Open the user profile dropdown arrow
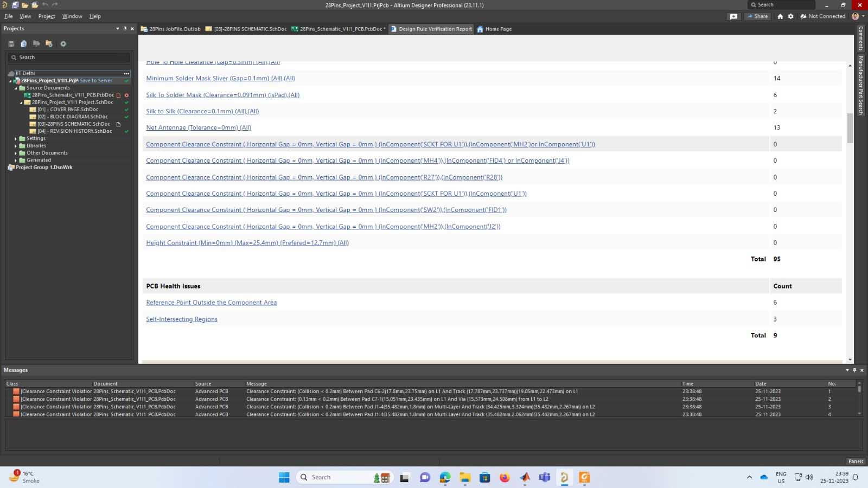 862,16
